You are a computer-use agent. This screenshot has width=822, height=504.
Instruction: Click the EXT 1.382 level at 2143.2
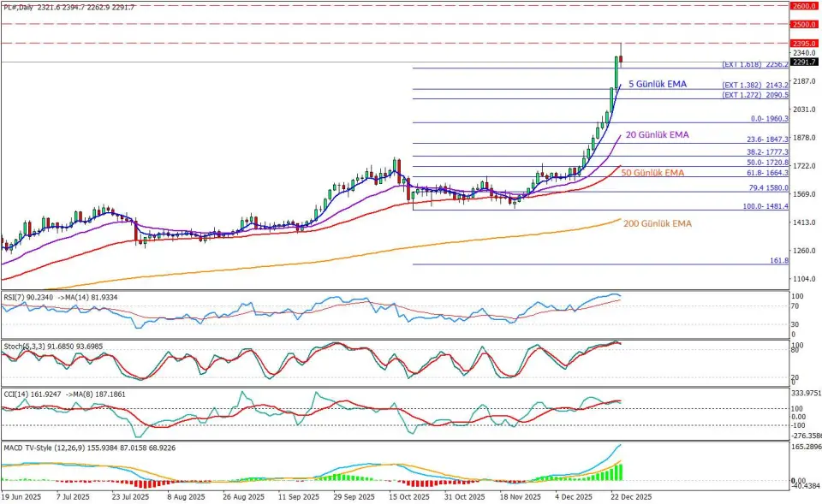(x=754, y=86)
